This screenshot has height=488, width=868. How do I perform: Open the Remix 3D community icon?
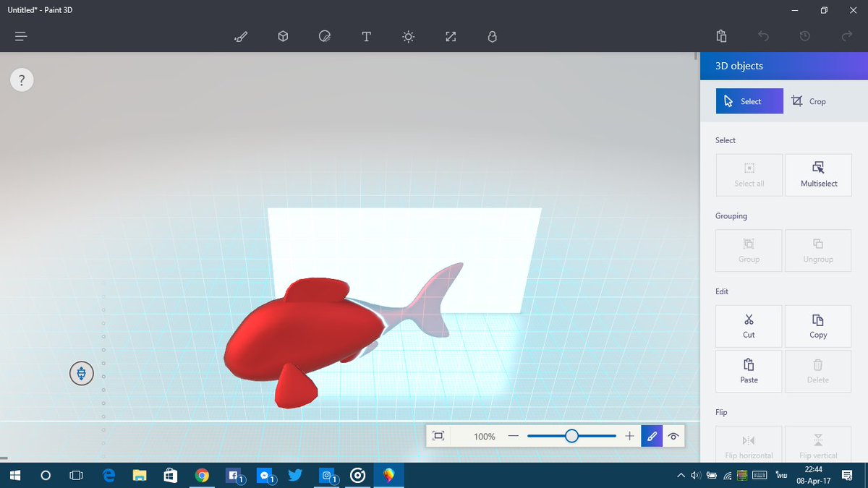point(493,37)
